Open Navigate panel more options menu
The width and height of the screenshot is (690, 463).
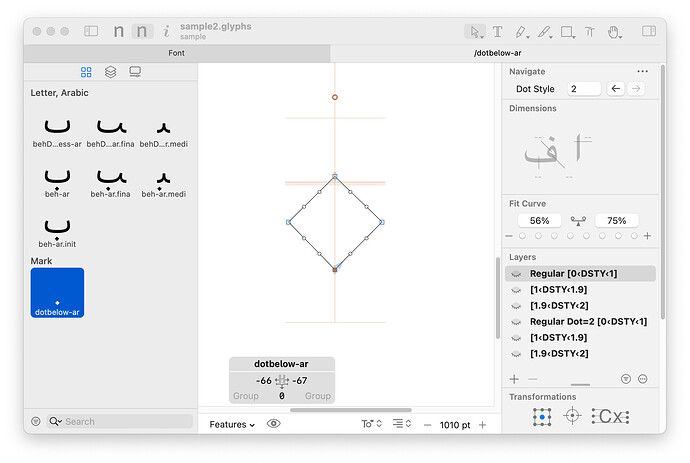point(642,71)
